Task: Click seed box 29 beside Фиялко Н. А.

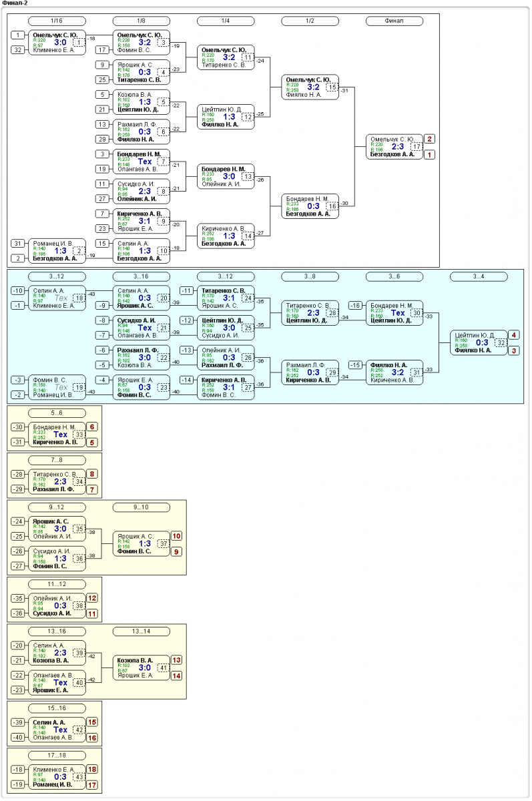Action: 103,139
